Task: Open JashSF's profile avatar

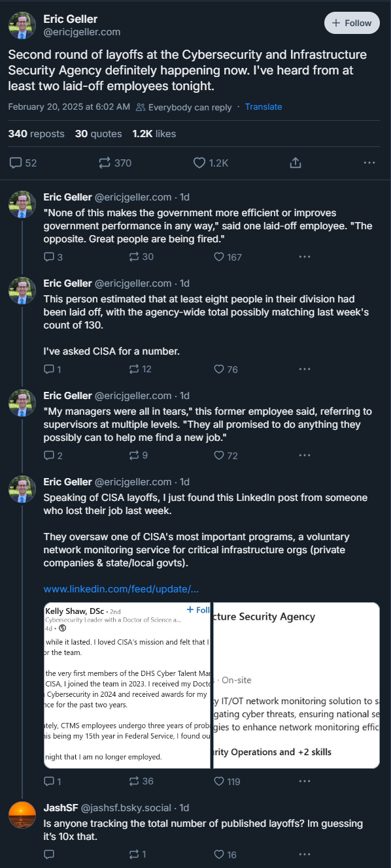Action: pyautogui.click(x=22, y=814)
